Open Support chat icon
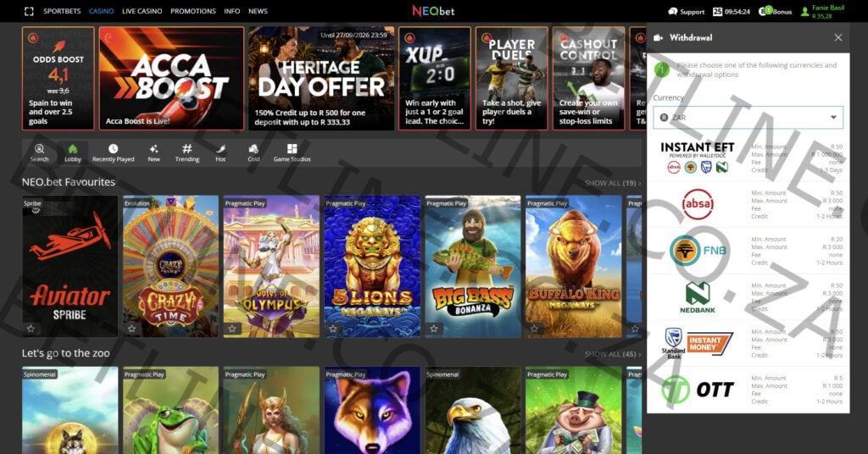 pos(672,11)
